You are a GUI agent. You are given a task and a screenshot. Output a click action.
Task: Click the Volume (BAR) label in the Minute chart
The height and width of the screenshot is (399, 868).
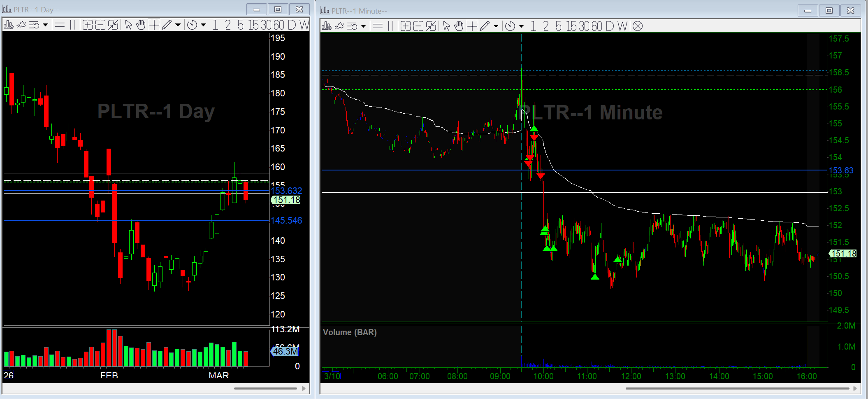[350, 332]
